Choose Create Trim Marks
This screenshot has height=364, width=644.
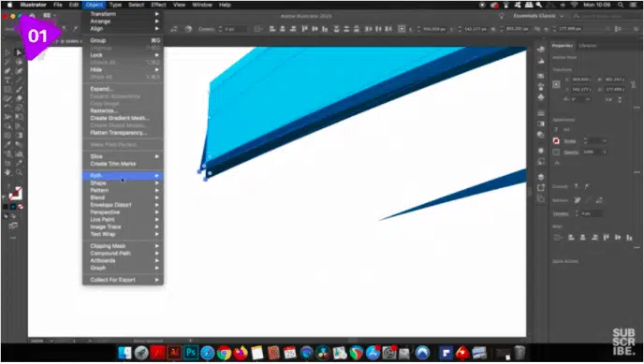pyautogui.click(x=123, y=164)
